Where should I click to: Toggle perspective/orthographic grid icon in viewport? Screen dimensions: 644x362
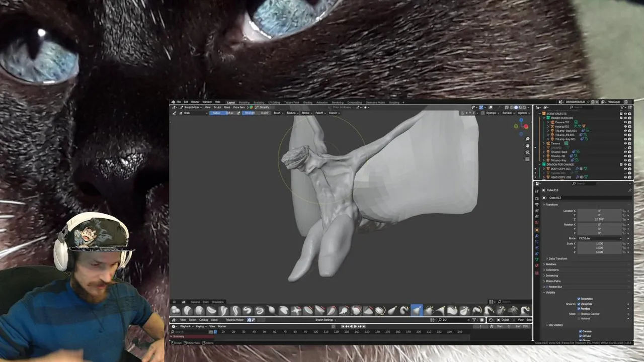(527, 159)
